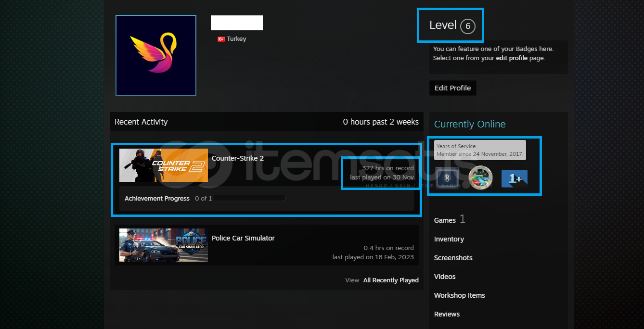Click the Turkey flag icon
The image size is (644, 329).
pos(221,39)
